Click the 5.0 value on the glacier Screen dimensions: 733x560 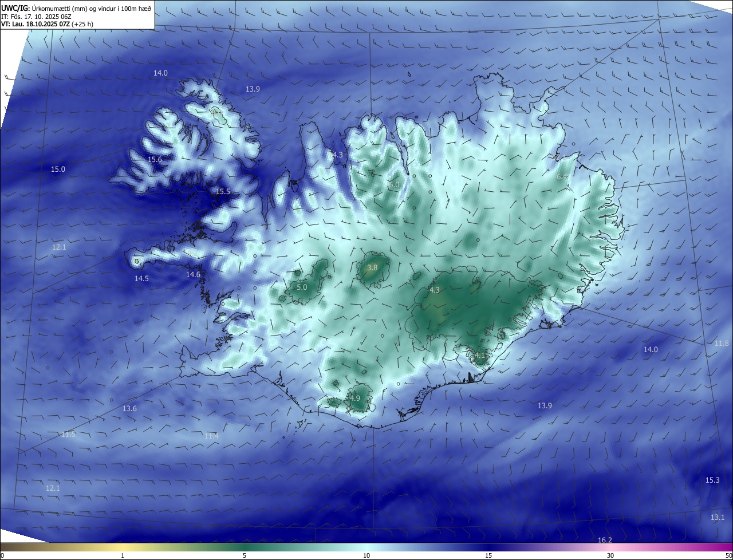(x=302, y=287)
